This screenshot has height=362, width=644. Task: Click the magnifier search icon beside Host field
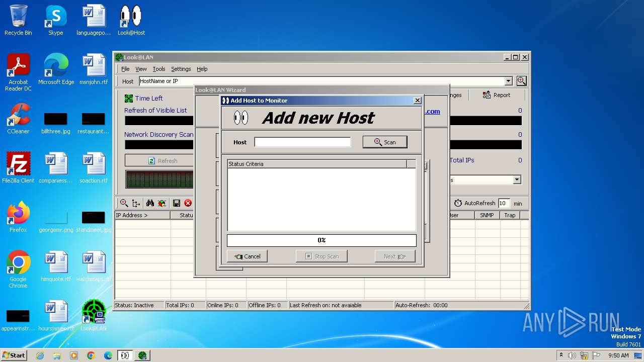(x=521, y=81)
